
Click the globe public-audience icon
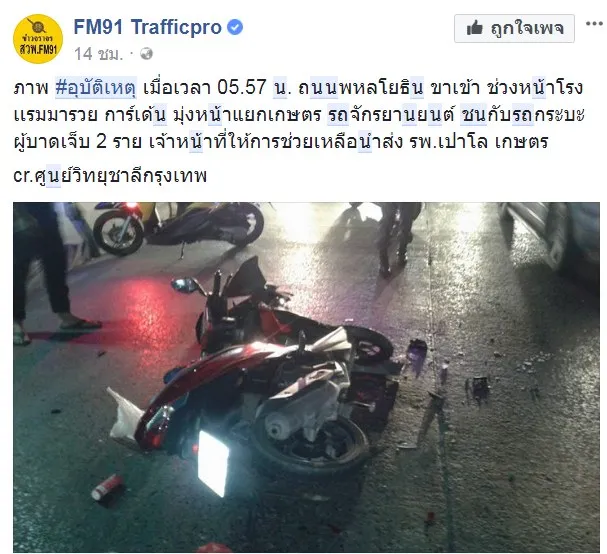pos(146,53)
